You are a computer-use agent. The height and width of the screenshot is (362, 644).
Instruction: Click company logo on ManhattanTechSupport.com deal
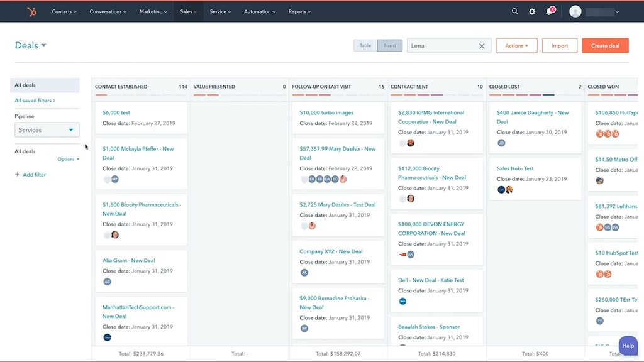(x=107, y=337)
